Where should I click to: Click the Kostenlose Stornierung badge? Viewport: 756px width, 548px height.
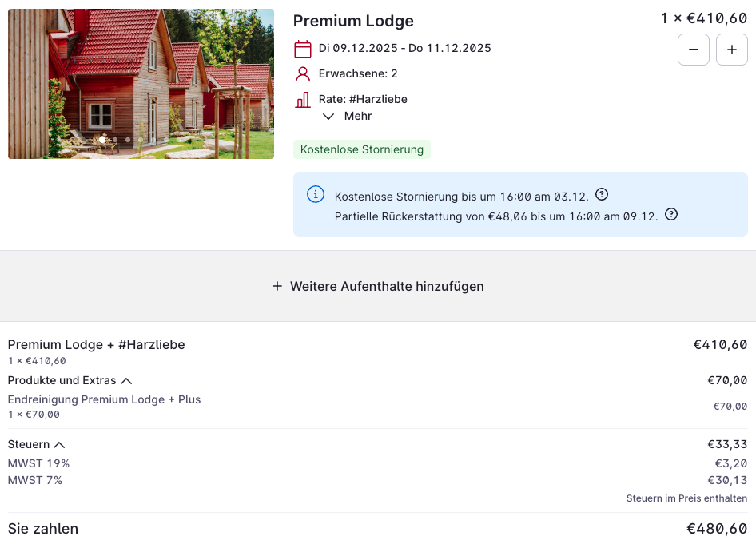tap(362, 149)
